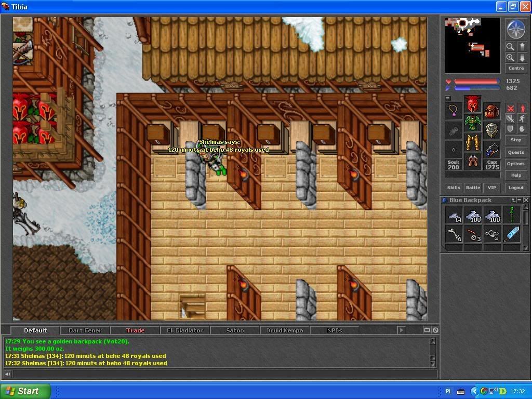
Task: Select the eye item stack of 3
Action: [473, 234]
